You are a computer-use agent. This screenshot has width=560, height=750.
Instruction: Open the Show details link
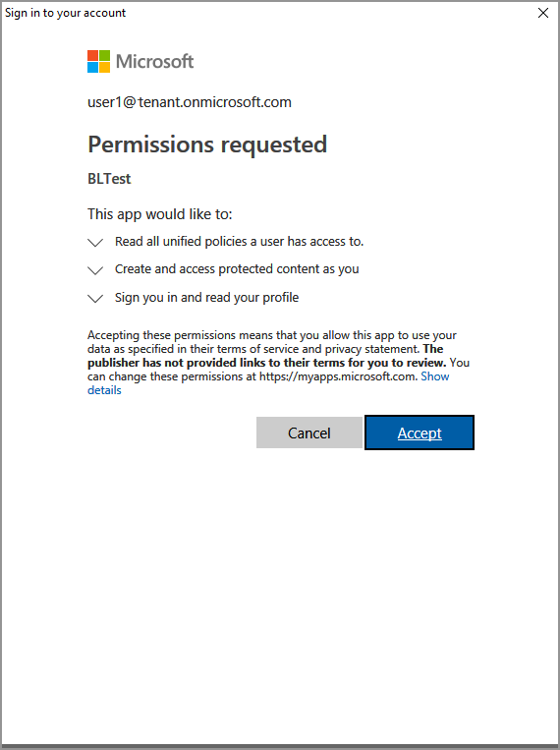268,383
